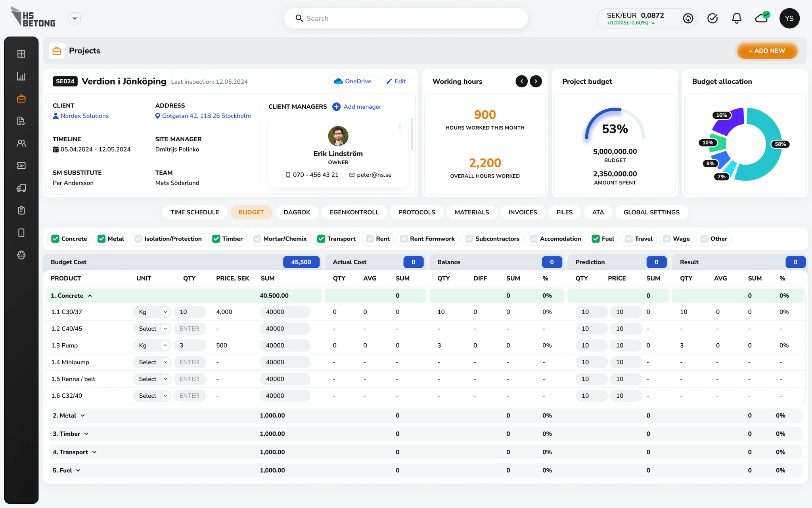Open the people/users sidebar icon
The height and width of the screenshot is (508, 812).
click(x=21, y=143)
